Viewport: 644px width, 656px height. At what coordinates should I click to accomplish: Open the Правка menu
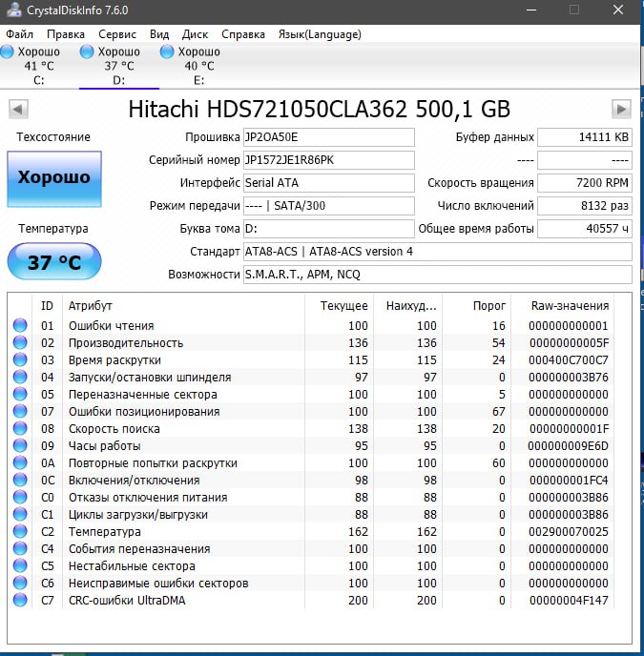point(65,34)
